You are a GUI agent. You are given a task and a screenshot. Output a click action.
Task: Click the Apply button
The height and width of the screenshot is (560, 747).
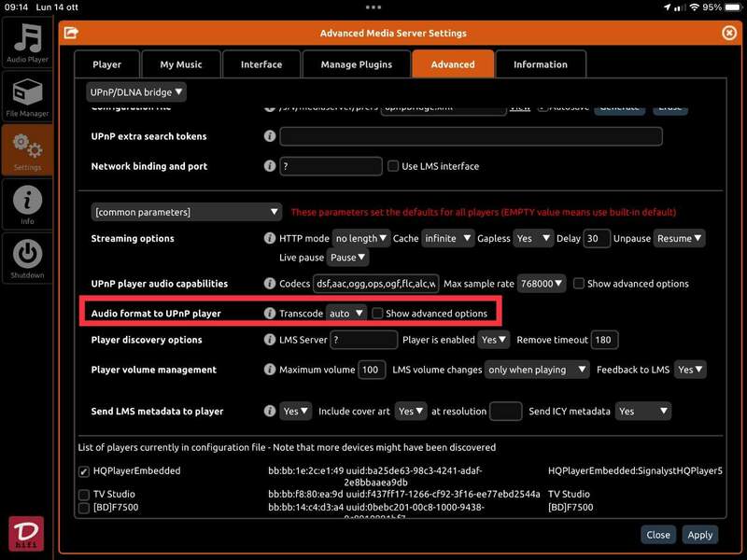(x=699, y=535)
